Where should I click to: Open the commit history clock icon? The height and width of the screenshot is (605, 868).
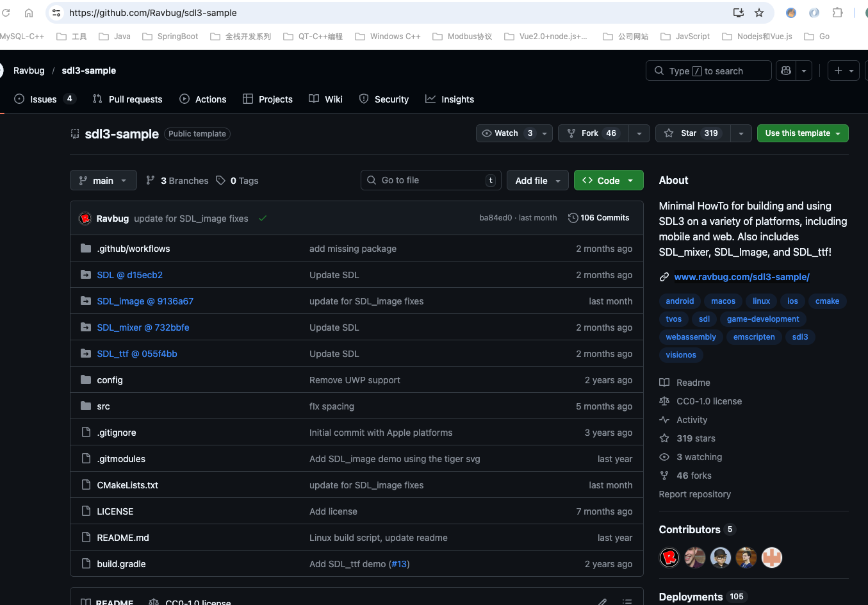click(x=573, y=218)
